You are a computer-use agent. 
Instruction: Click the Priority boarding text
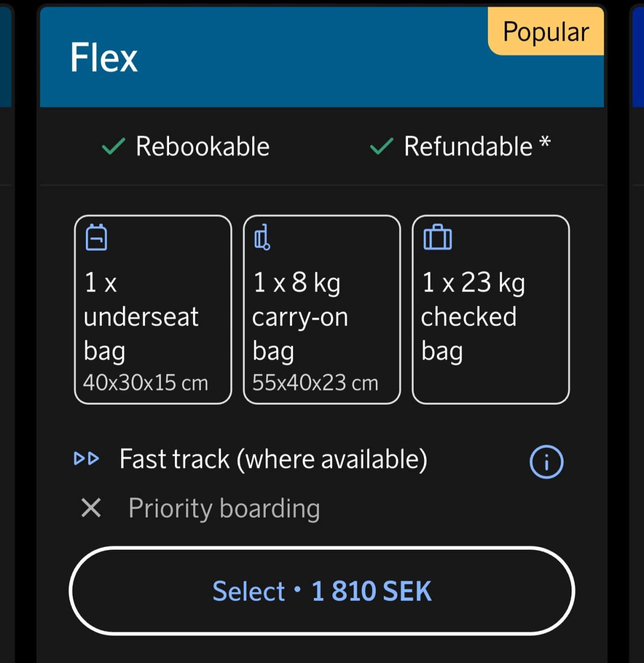coord(224,508)
